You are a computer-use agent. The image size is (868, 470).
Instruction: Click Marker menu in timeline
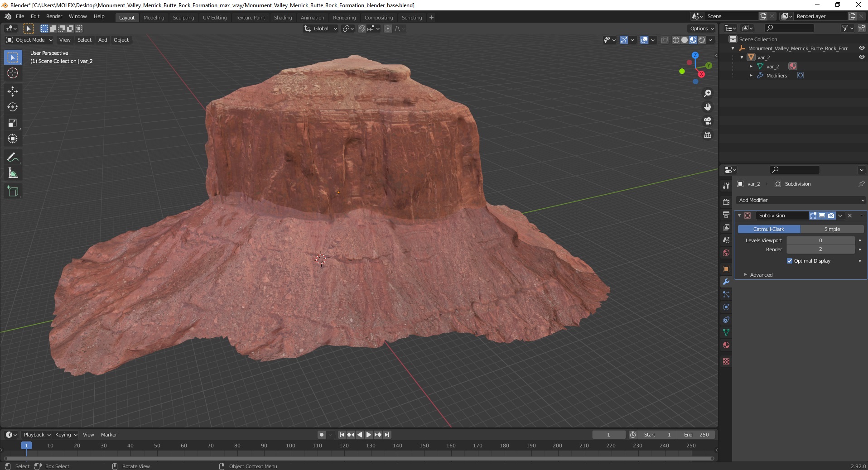tap(109, 435)
